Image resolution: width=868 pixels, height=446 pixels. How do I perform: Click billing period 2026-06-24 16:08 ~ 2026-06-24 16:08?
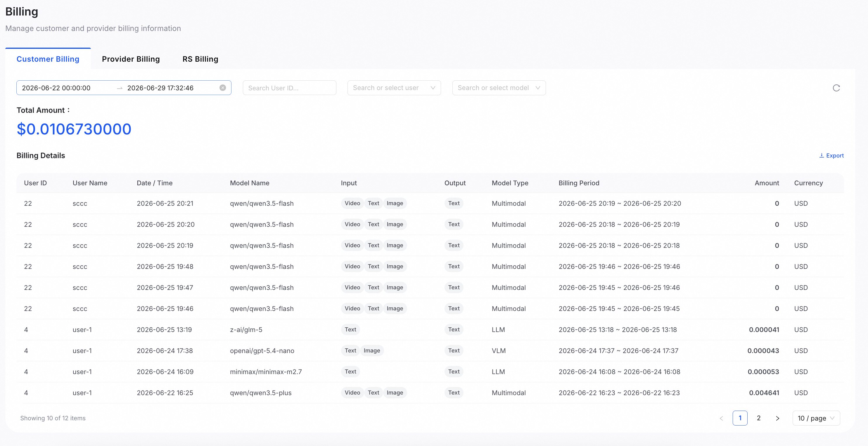coord(619,371)
